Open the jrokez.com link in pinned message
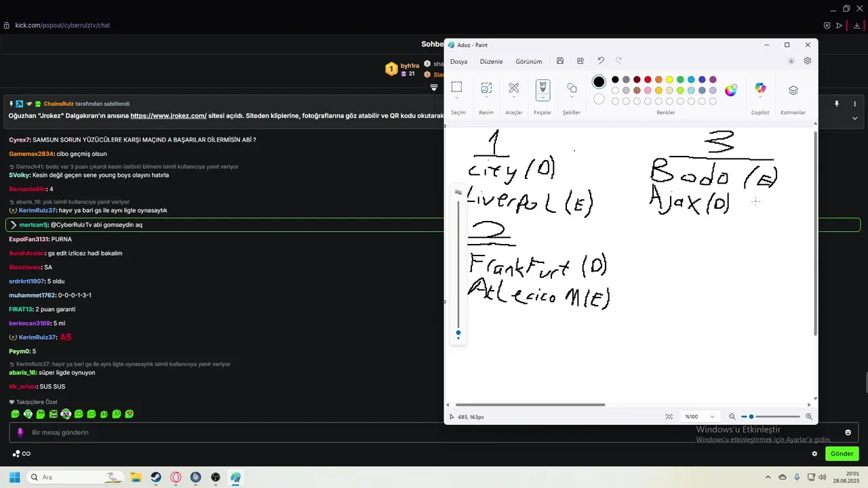This screenshot has width=868, height=488. click(x=168, y=116)
